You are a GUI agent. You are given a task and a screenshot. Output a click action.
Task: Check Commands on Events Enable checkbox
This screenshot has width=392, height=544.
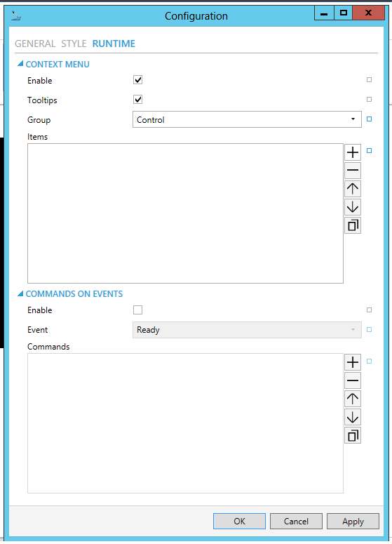(x=137, y=310)
